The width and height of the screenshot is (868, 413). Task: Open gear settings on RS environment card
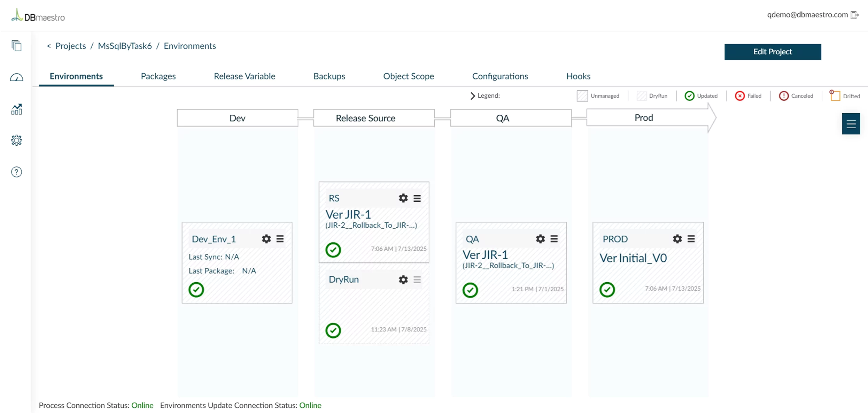coord(403,198)
